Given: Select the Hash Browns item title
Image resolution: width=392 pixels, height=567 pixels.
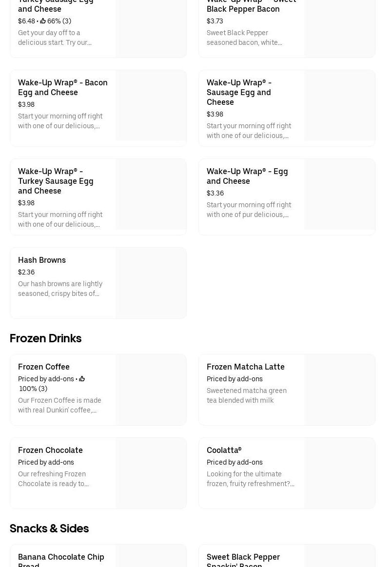Looking at the screenshot, I should tap(42, 260).
